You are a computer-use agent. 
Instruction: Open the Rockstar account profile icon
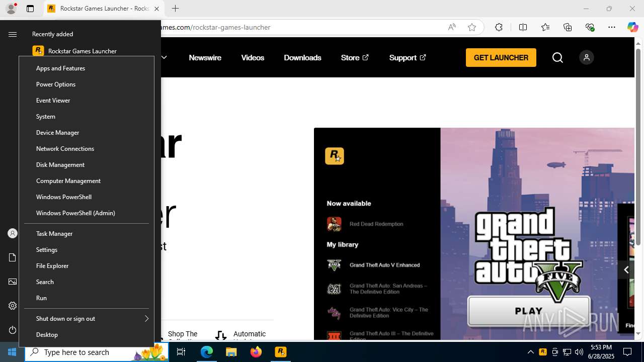(586, 57)
